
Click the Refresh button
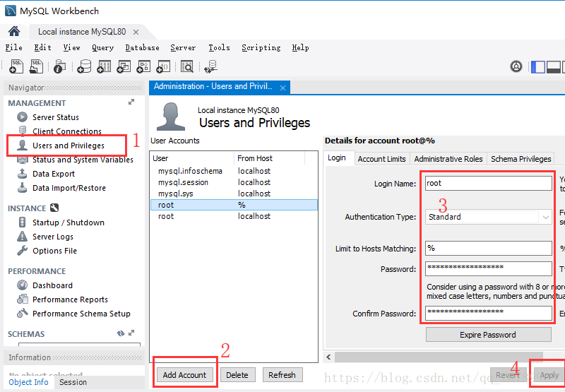282,375
